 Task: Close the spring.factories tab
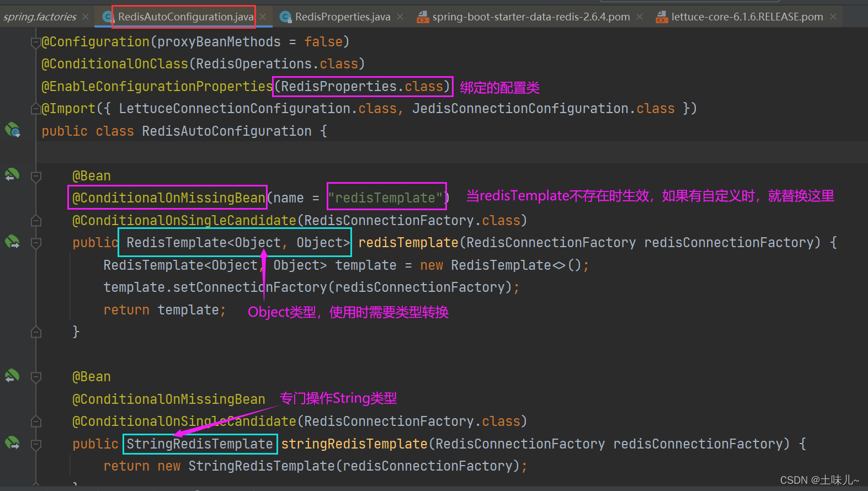point(86,17)
